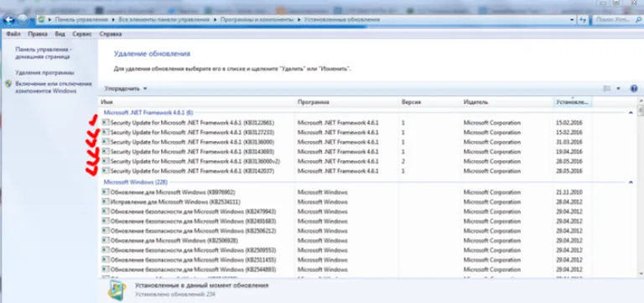644x303 pixels.
Task: Open Включение или отключение компонентов Windows link
Action: pyautogui.click(x=54, y=87)
